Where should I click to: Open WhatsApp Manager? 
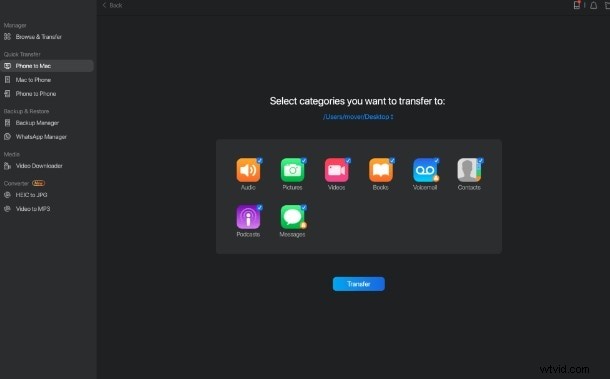click(x=41, y=137)
